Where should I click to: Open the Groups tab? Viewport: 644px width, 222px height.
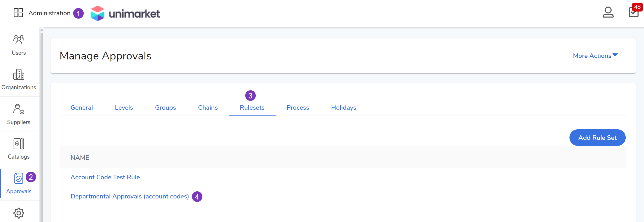[166, 108]
